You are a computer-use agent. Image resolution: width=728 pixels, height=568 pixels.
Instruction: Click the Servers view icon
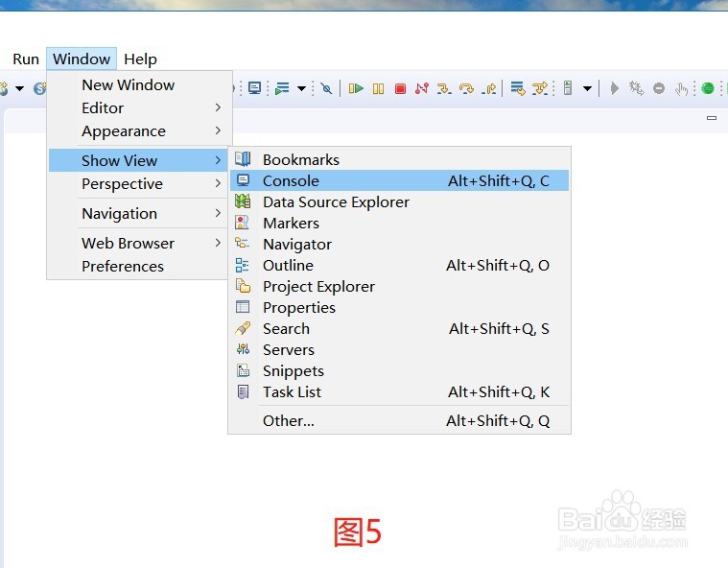pos(243,349)
